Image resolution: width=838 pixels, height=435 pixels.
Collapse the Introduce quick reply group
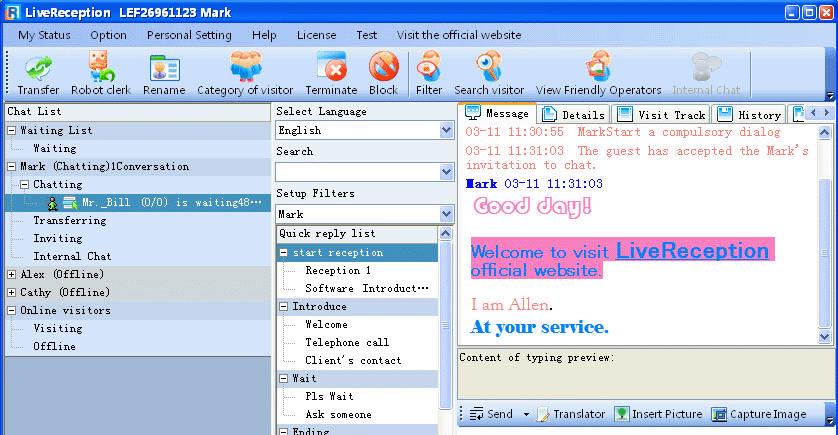pyautogui.click(x=284, y=306)
